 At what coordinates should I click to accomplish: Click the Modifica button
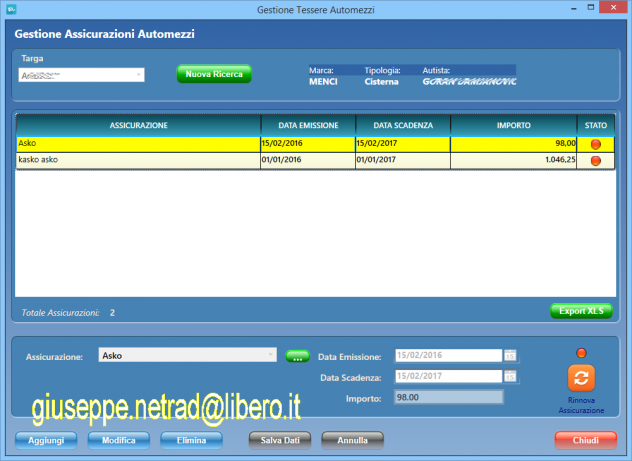pyautogui.click(x=118, y=440)
